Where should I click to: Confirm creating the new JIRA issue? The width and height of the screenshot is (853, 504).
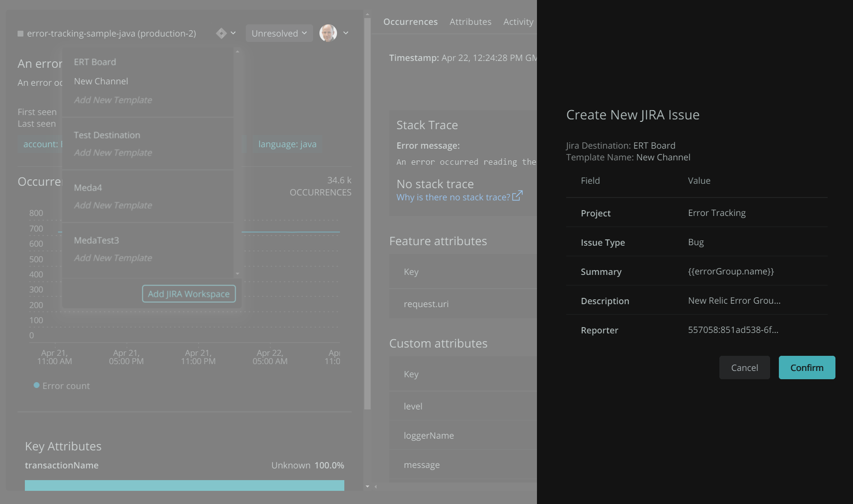click(x=806, y=367)
